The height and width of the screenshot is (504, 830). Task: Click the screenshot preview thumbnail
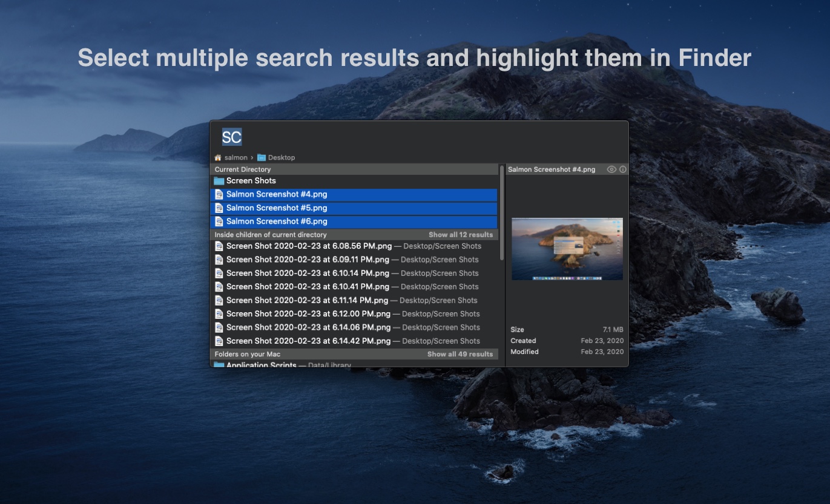(x=567, y=249)
